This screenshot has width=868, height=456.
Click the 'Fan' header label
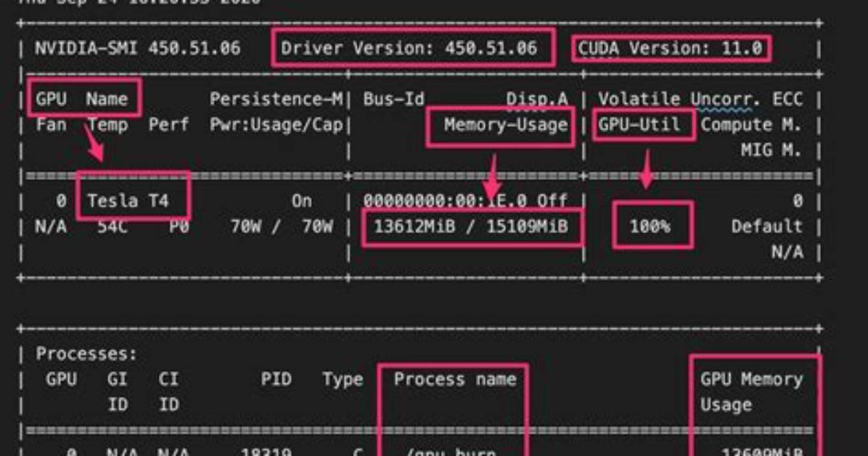(x=51, y=125)
